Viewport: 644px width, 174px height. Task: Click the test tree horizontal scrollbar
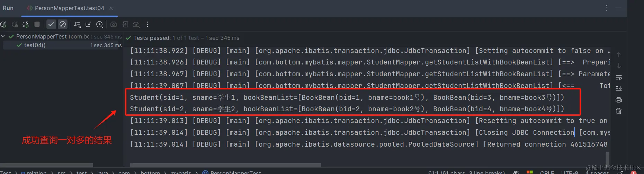46,165
